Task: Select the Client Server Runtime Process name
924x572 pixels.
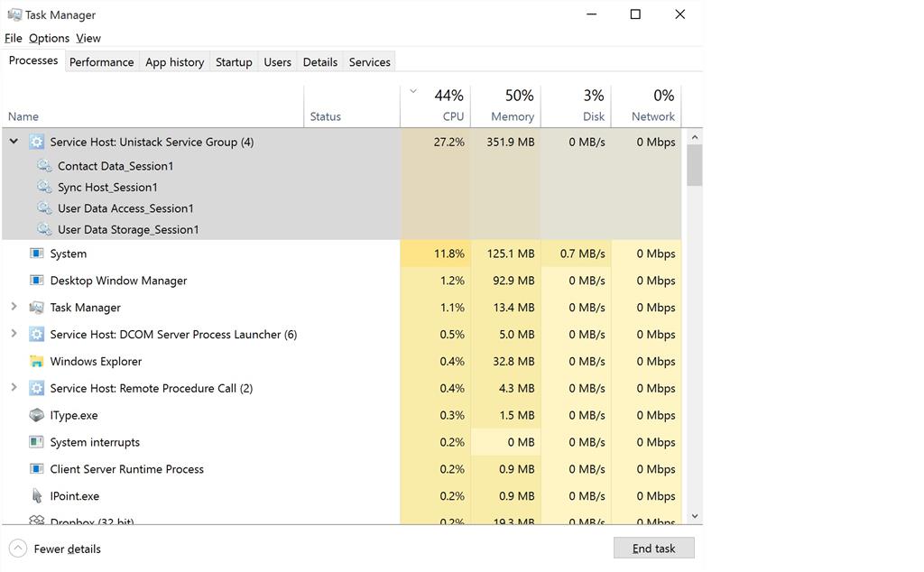Action: click(x=126, y=469)
